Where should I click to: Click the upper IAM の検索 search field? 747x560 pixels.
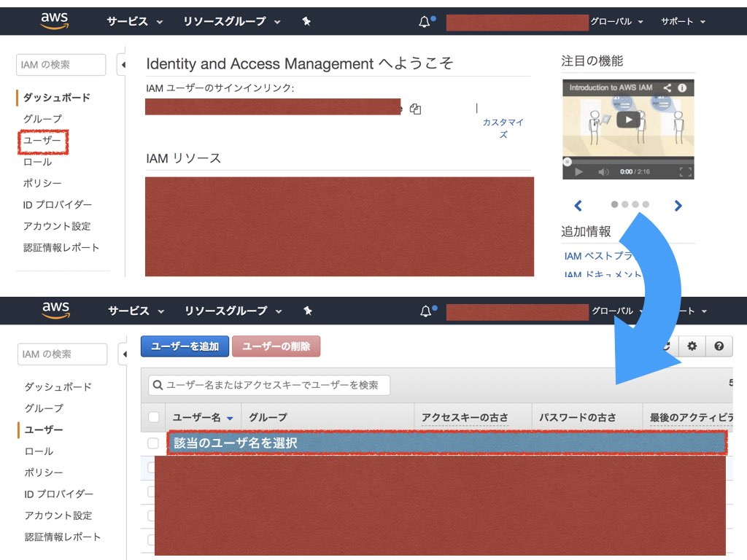coord(61,65)
